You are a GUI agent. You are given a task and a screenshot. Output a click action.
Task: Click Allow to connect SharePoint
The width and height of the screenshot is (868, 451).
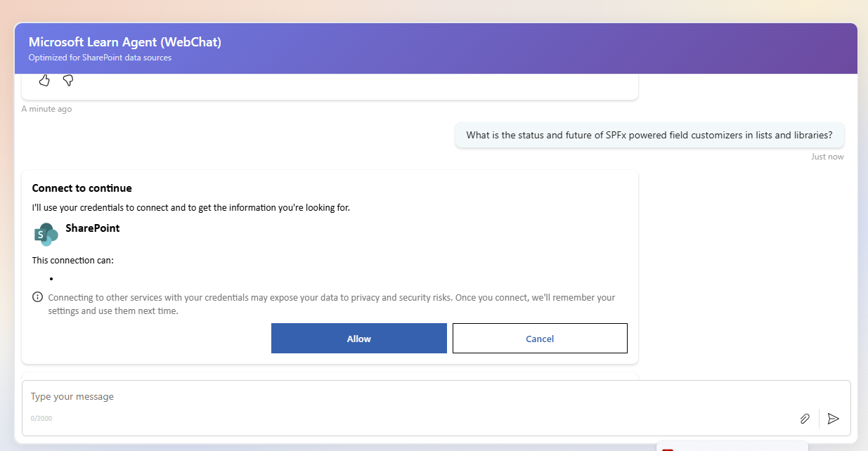(358, 338)
